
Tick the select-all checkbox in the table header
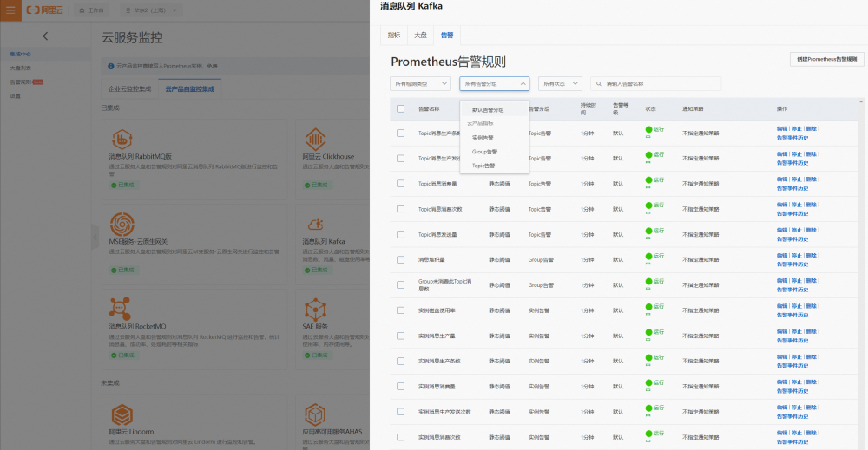click(x=400, y=109)
